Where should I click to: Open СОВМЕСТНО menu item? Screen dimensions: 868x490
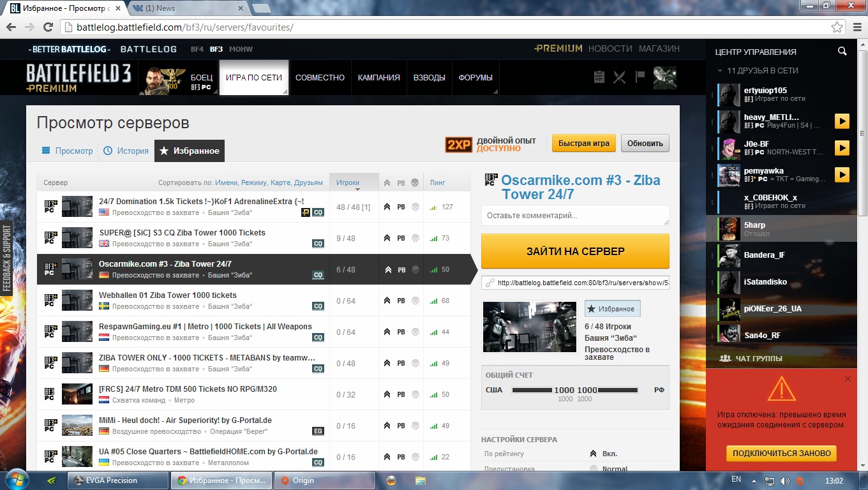[320, 78]
